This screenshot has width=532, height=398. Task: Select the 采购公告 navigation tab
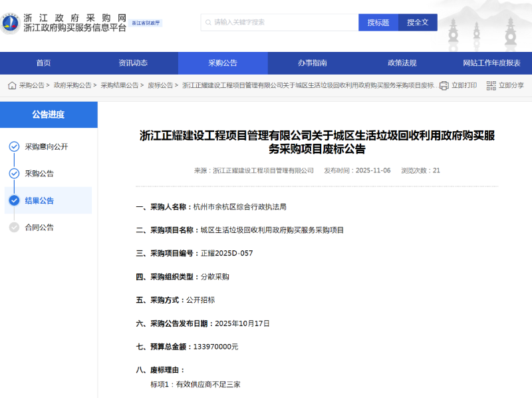[223, 63]
